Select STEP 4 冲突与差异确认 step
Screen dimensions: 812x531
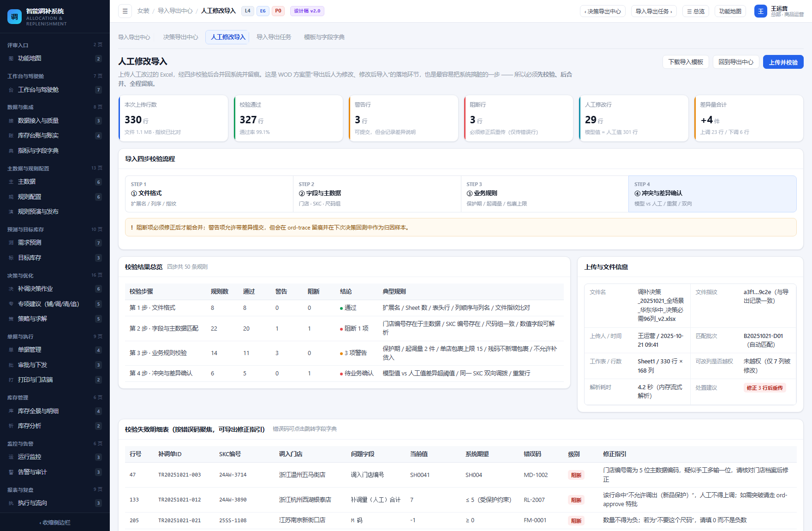712,194
